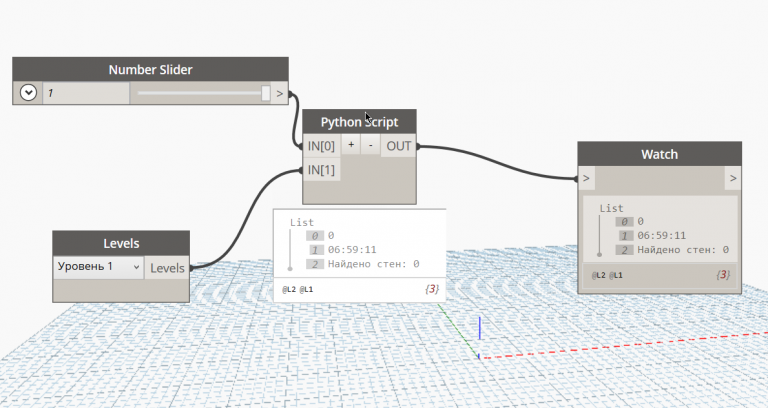This screenshot has width=768, height=408.
Task: Click the @L1 label in the Watch node
Action: pyautogui.click(x=616, y=275)
